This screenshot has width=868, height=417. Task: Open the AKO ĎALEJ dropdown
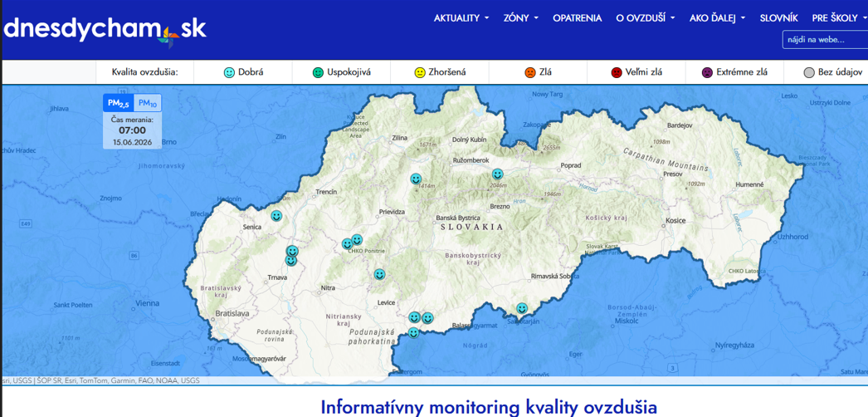click(x=718, y=18)
